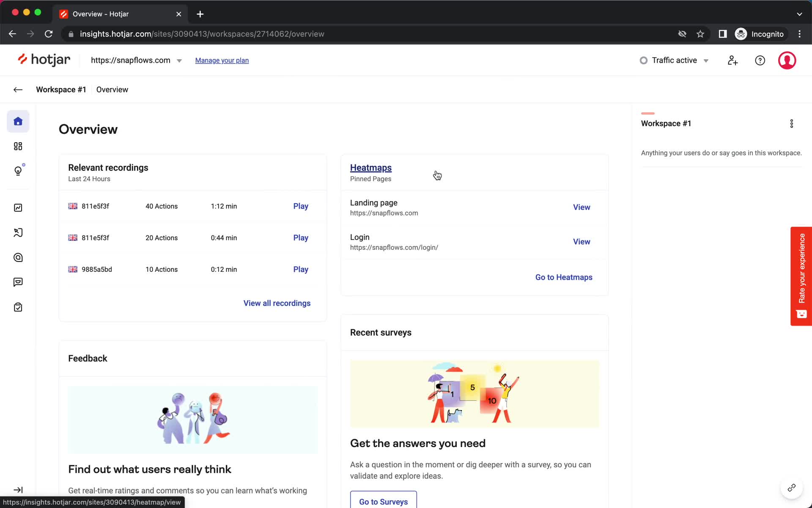Select the 'Recent surveys' heading
812x508 pixels.
pyautogui.click(x=381, y=333)
